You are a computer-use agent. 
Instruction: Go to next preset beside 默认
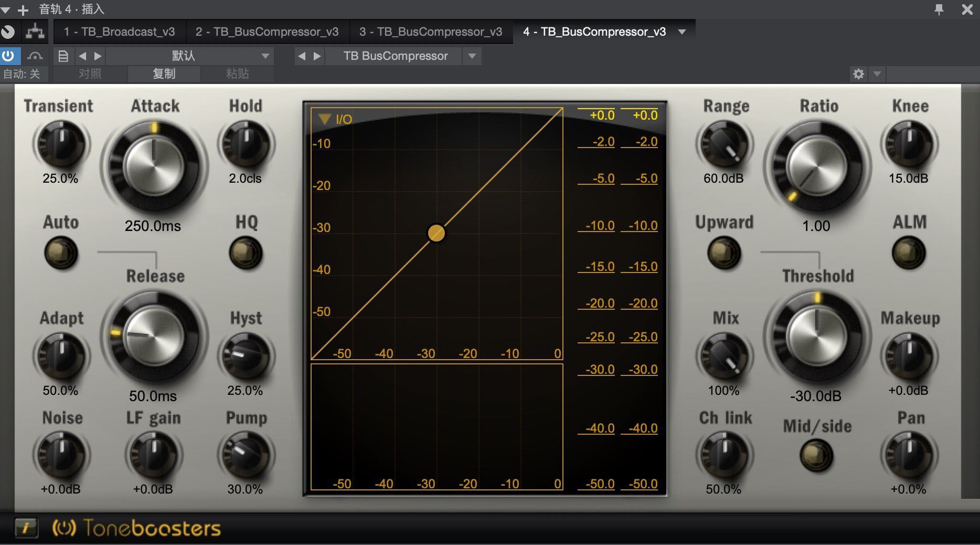pos(98,56)
